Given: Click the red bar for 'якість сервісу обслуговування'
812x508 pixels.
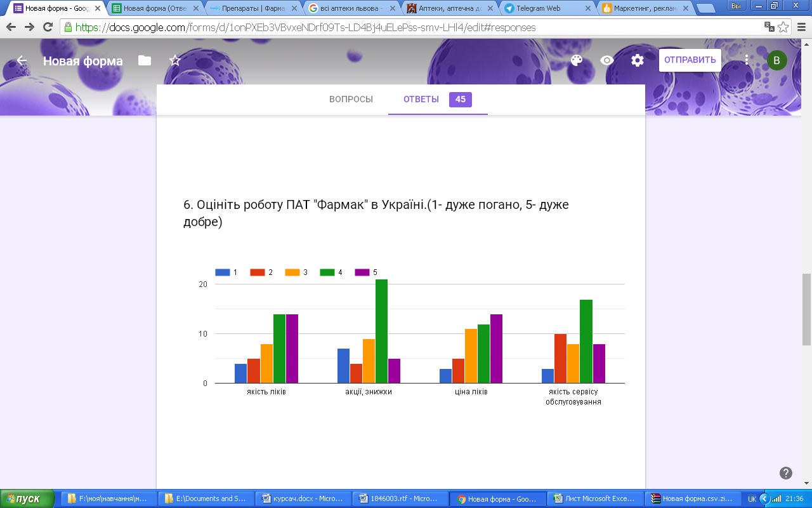Looking at the screenshot, I should 560,358.
